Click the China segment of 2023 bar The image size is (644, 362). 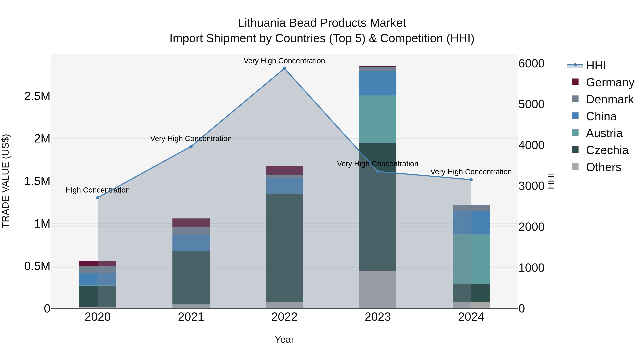coord(378,83)
